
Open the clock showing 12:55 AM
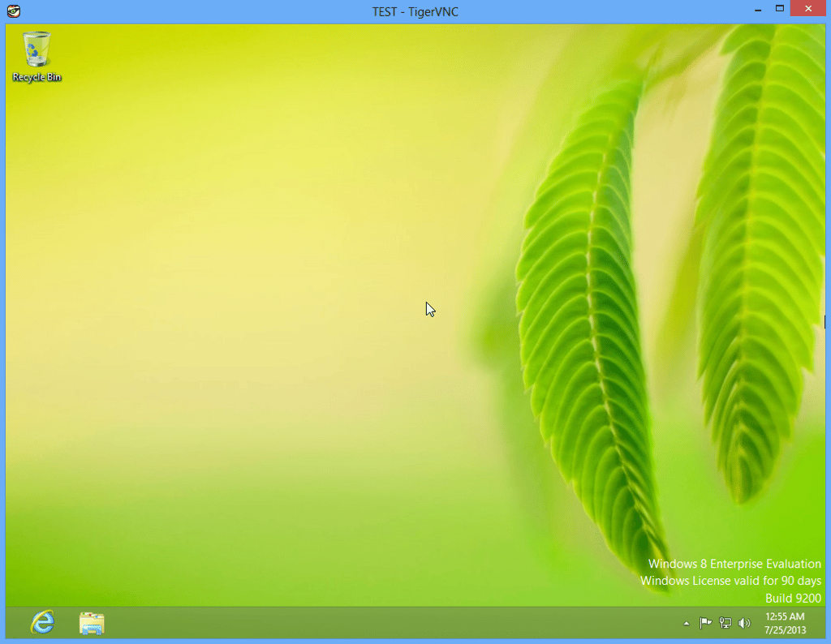(785, 624)
